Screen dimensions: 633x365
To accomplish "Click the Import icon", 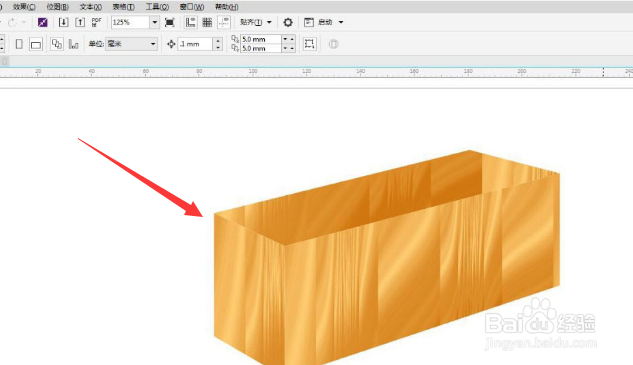I will 63,22.
